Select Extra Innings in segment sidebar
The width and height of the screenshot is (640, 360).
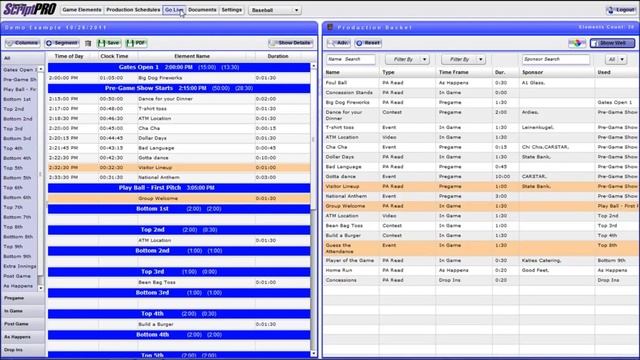20,266
